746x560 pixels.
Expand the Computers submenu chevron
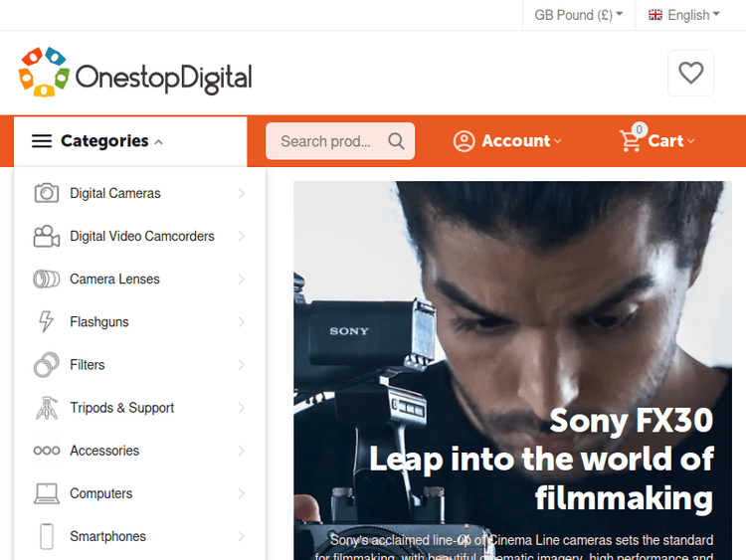click(242, 493)
